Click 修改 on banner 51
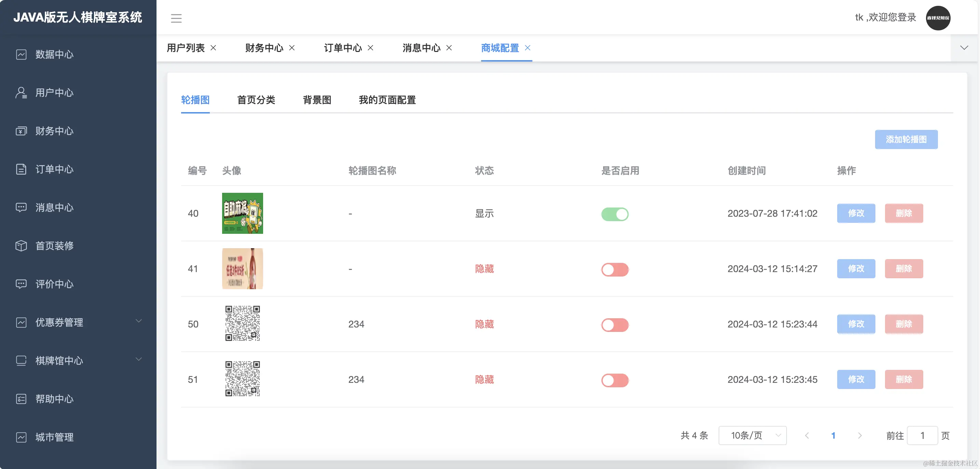 [x=856, y=379]
